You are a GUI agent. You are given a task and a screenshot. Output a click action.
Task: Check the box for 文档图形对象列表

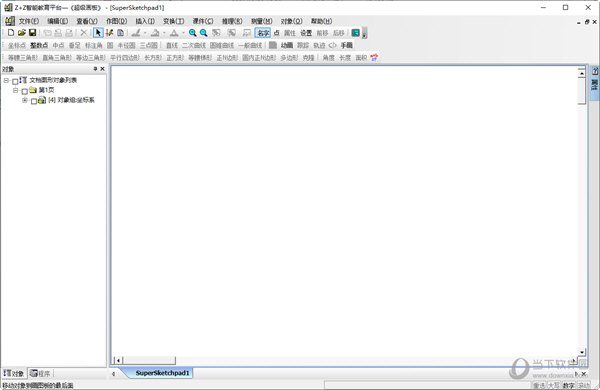point(15,81)
